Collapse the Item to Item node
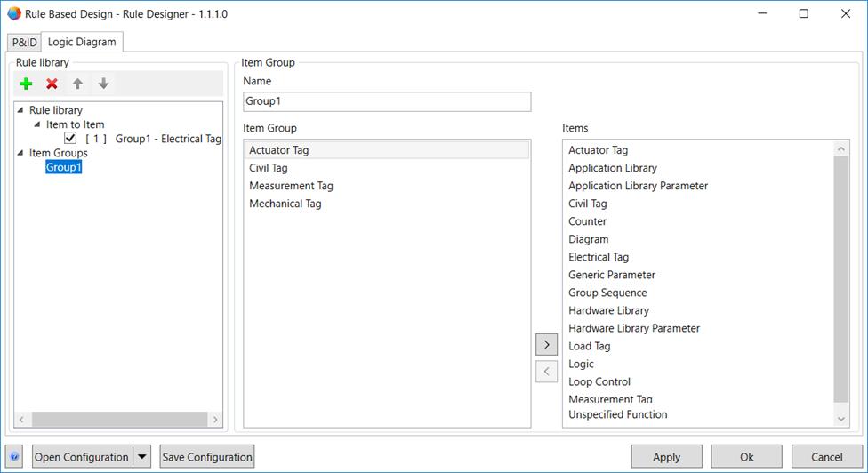Screen dimensions: 868x473 (37, 124)
